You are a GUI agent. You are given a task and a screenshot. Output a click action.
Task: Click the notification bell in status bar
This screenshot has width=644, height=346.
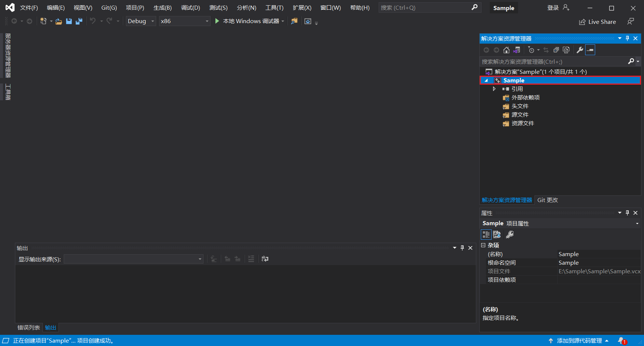click(x=622, y=340)
